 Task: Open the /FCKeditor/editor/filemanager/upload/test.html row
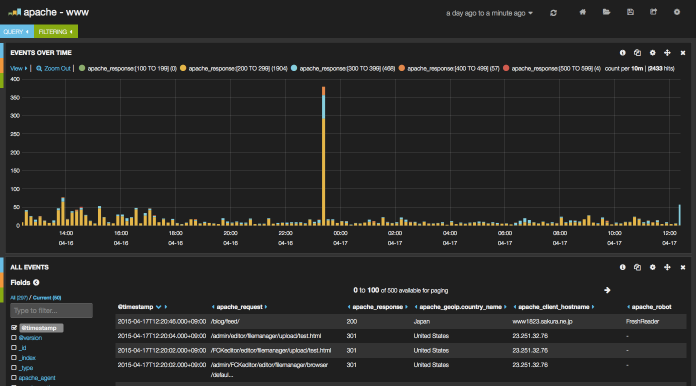(401, 350)
